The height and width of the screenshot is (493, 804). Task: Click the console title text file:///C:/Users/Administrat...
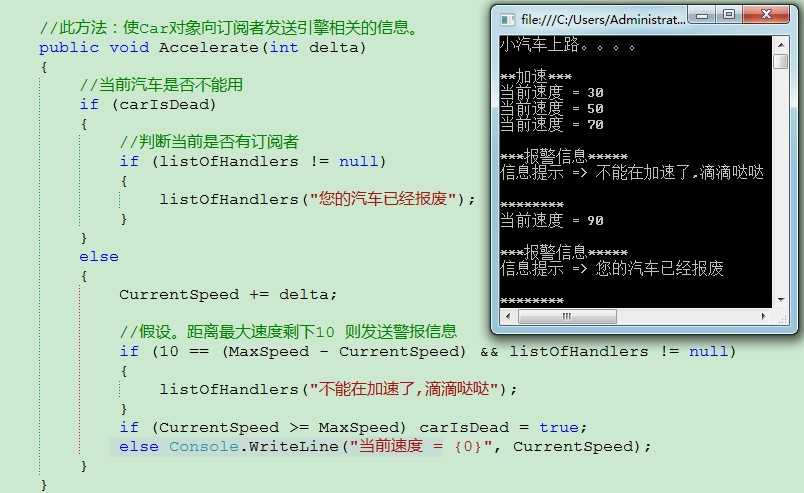pyautogui.click(x=602, y=19)
